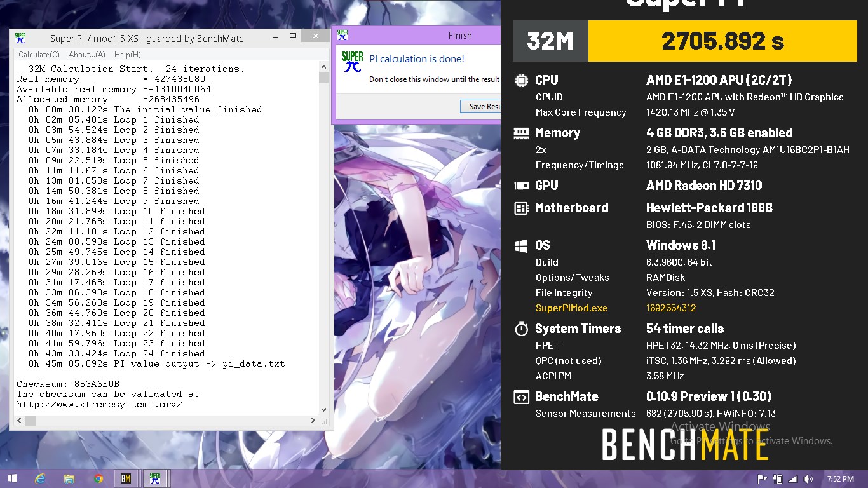The height and width of the screenshot is (488, 868).
Task: Click the 'Loop 1 finished' line
Action: click(114, 119)
